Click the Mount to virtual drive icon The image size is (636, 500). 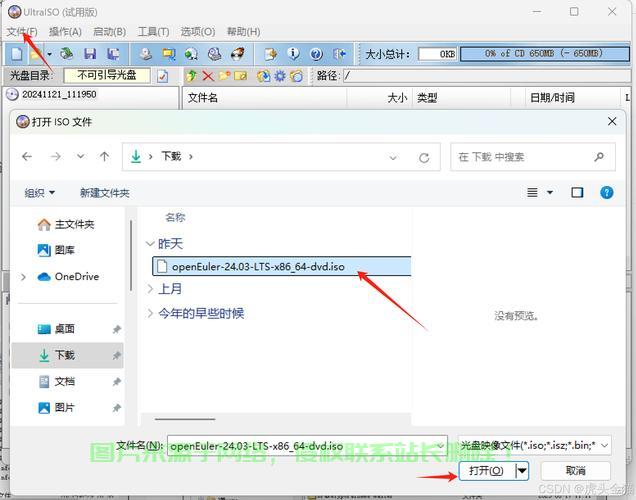coord(191,54)
